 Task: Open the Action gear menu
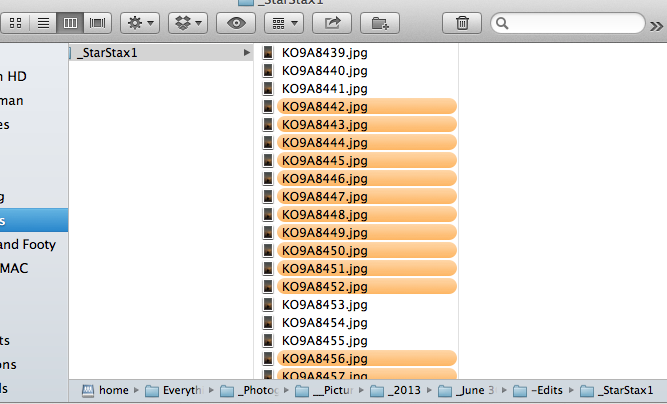(x=140, y=22)
